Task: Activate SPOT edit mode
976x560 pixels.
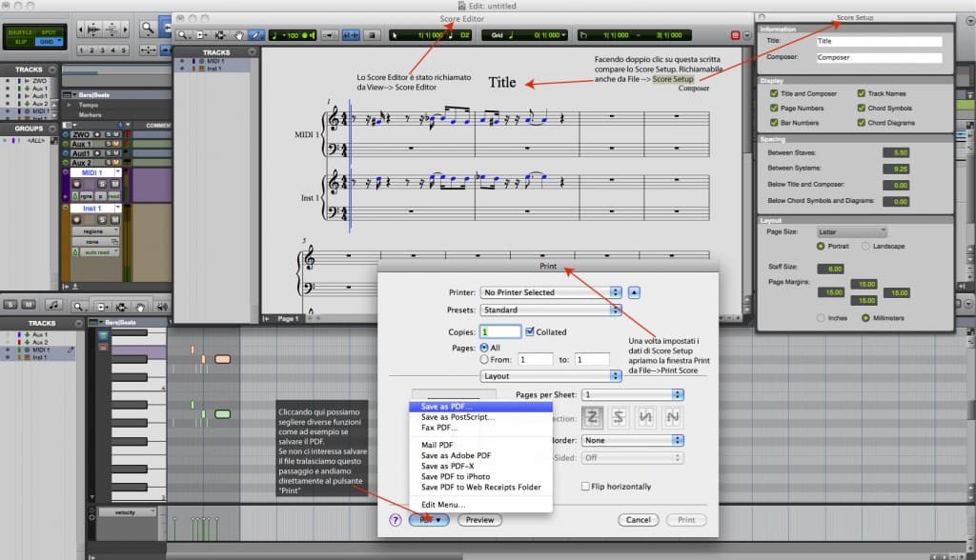Action: [49, 32]
